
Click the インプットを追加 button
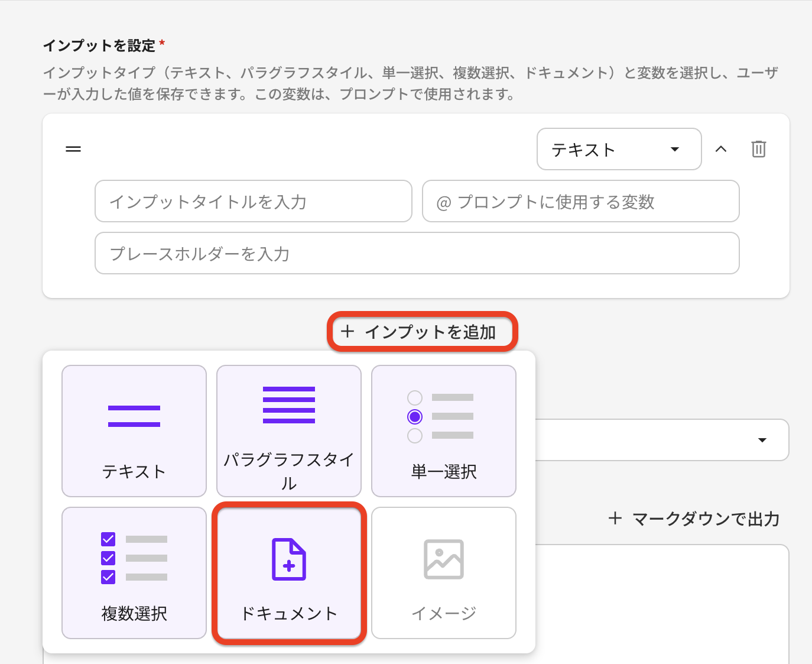pyautogui.click(x=422, y=332)
